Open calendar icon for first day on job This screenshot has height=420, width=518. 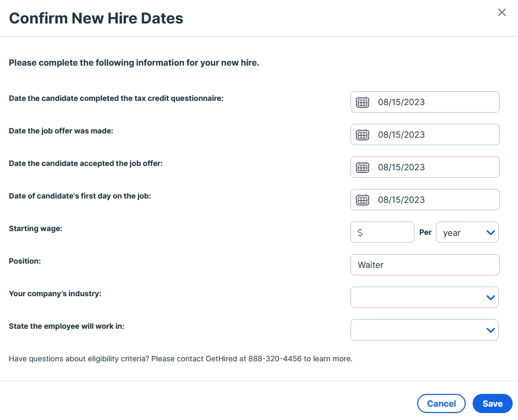pos(362,200)
